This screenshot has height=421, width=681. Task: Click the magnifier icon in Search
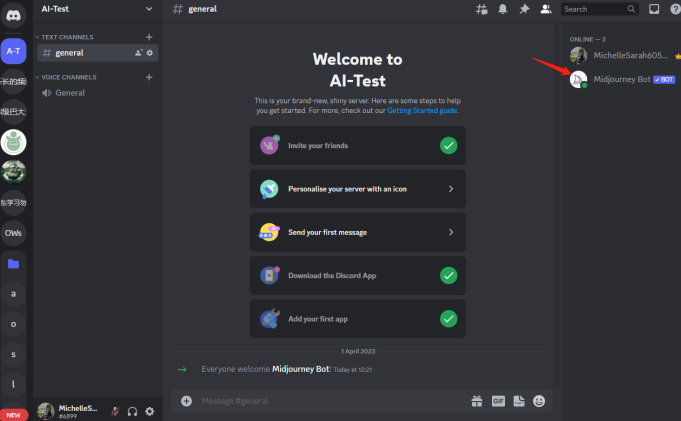[x=631, y=9]
